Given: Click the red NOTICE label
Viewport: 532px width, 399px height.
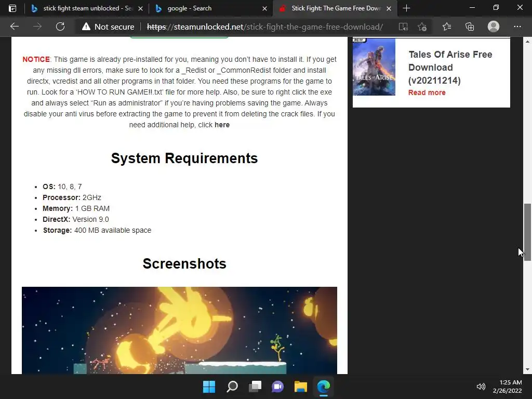Looking at the screenshot, I should (36, 59).
